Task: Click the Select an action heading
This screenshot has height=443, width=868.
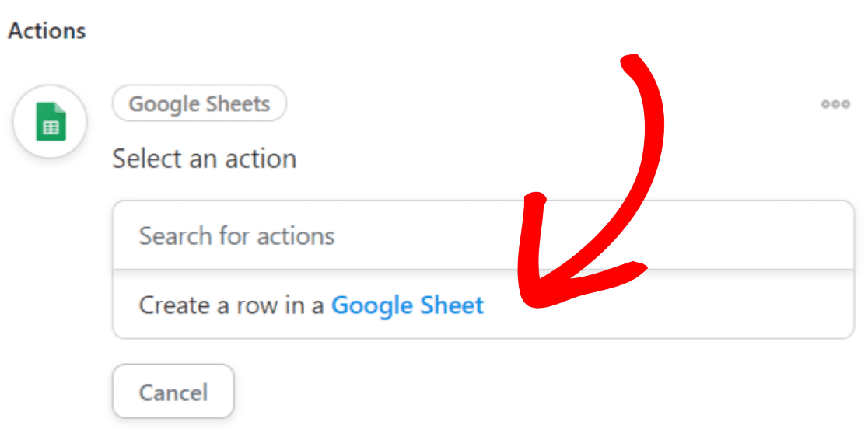Action: (205, 159)
